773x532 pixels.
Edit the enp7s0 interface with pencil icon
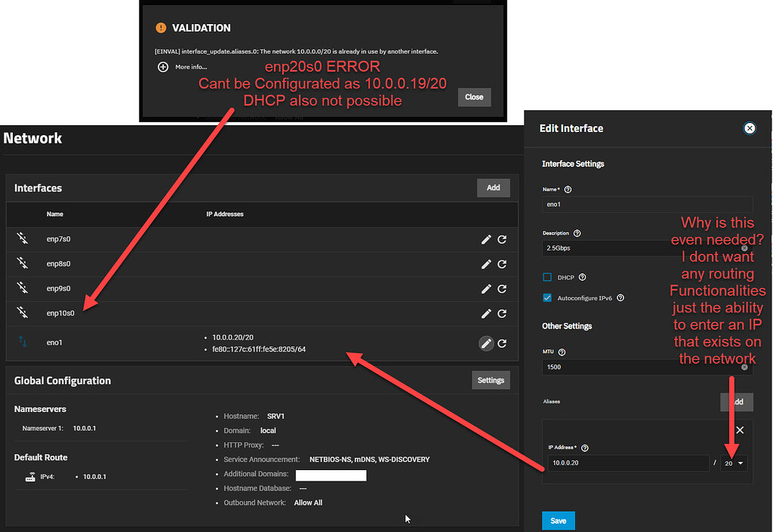486,239
